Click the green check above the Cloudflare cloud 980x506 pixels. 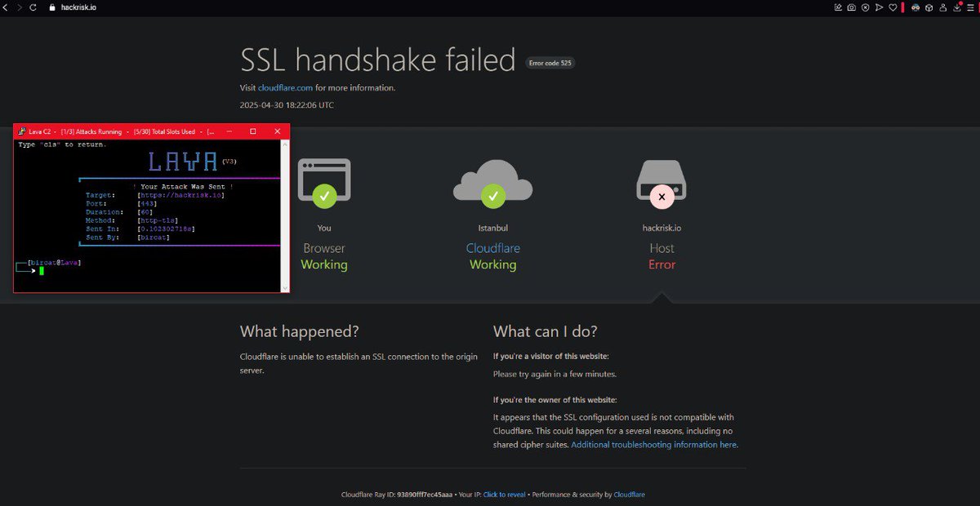[492, 196]
